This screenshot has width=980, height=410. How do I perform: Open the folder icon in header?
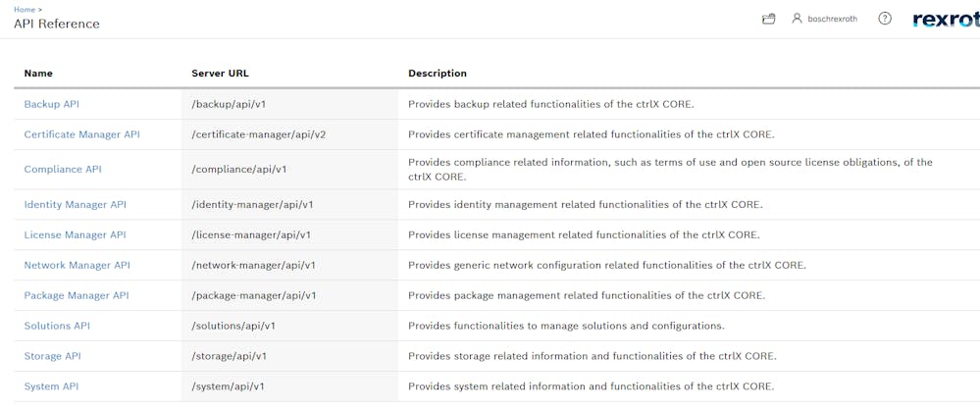769,19
